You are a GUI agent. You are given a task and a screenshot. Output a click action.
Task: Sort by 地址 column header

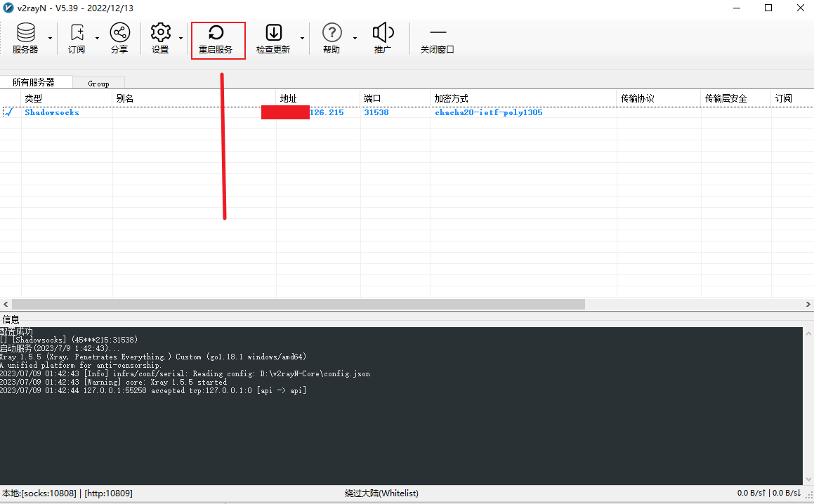317,98
